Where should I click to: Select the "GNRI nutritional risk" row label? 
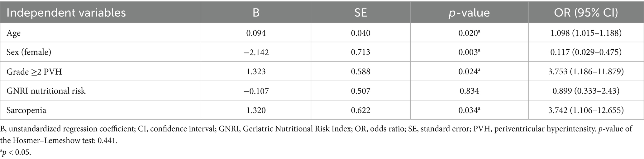(46, 91)
